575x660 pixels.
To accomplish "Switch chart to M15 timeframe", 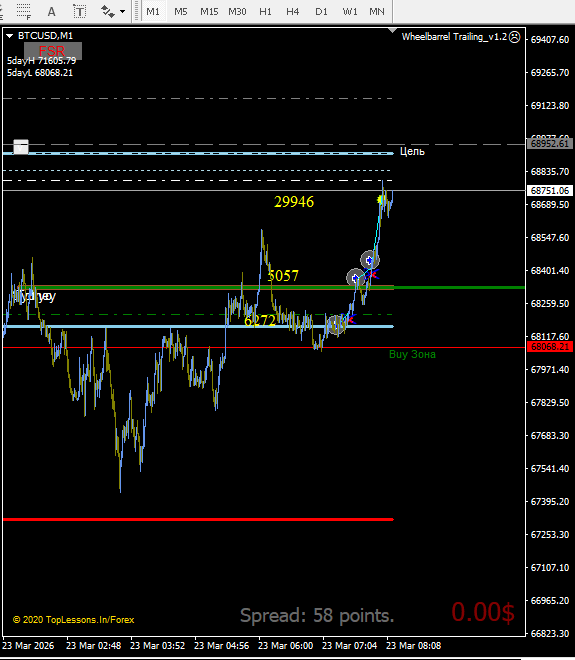I will [209, 11].
